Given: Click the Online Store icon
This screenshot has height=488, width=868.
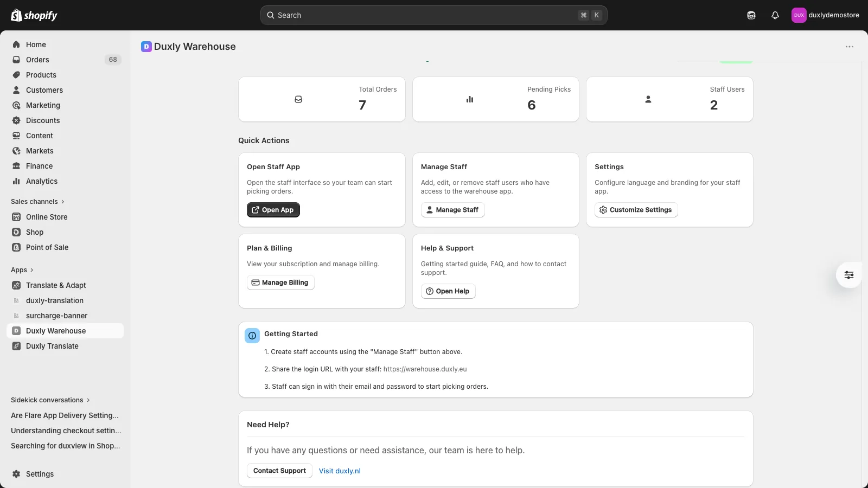Looking at the screenshot, I should 16,217.
